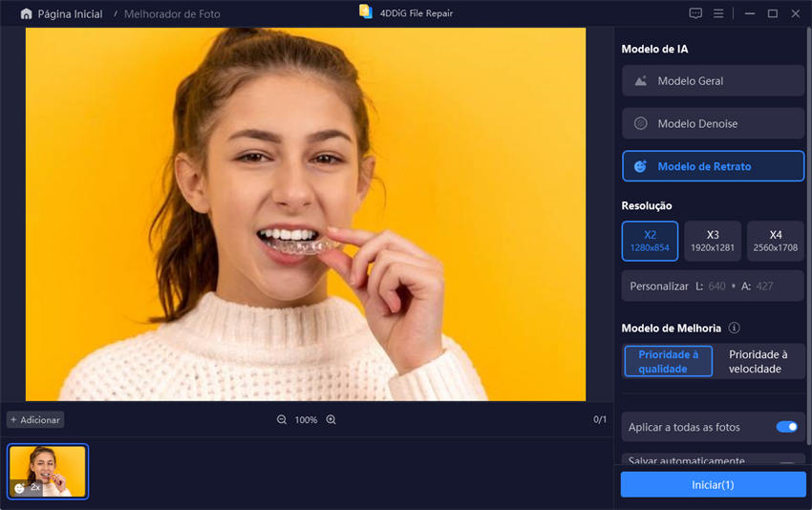Choose X4 2560x1708 resolution
The height and width of the screenshot is (510, 812).
(x=776, y=241)
